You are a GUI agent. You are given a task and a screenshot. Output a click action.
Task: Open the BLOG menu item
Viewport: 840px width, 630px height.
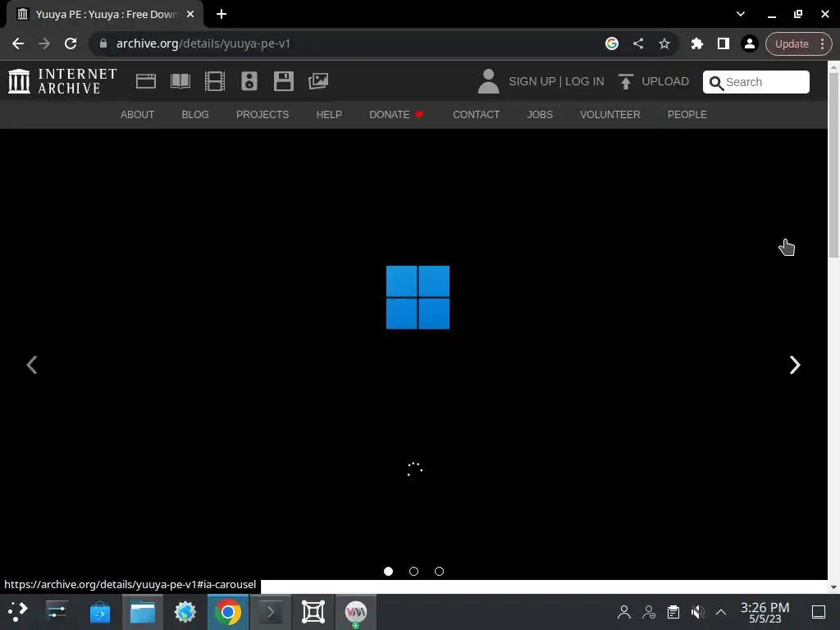[x=195, y=115]
